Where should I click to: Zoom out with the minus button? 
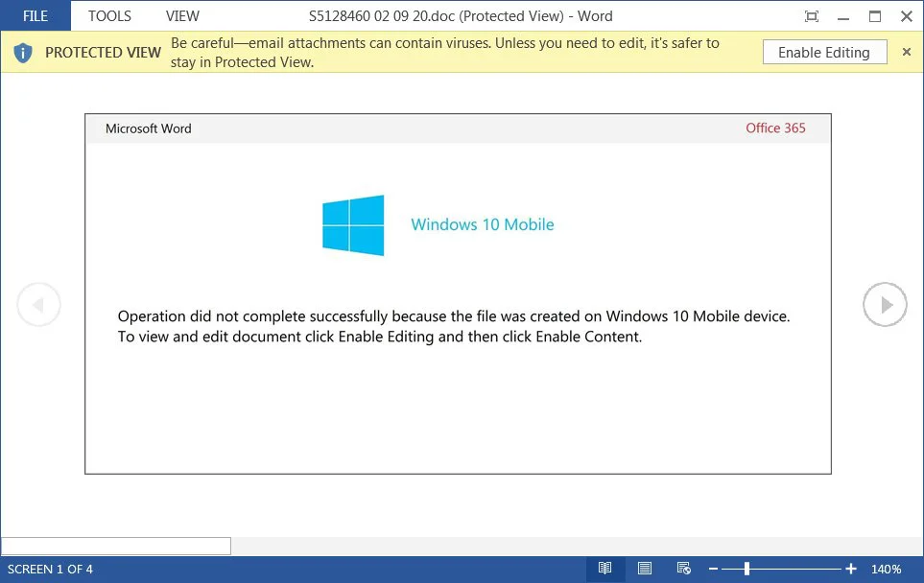tap(713, 569)
